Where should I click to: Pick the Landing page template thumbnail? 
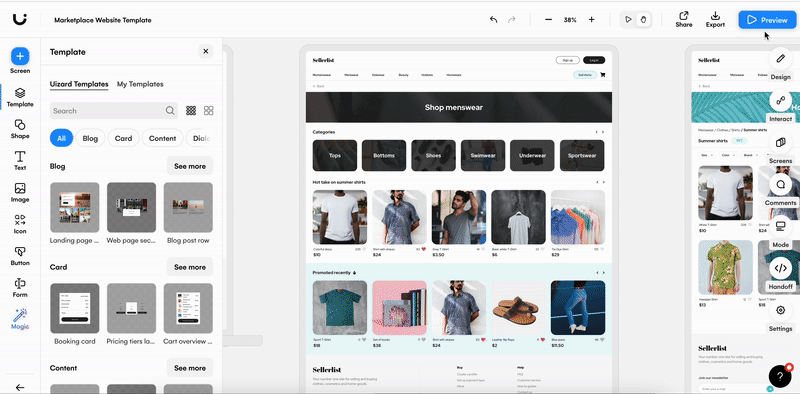74,207
